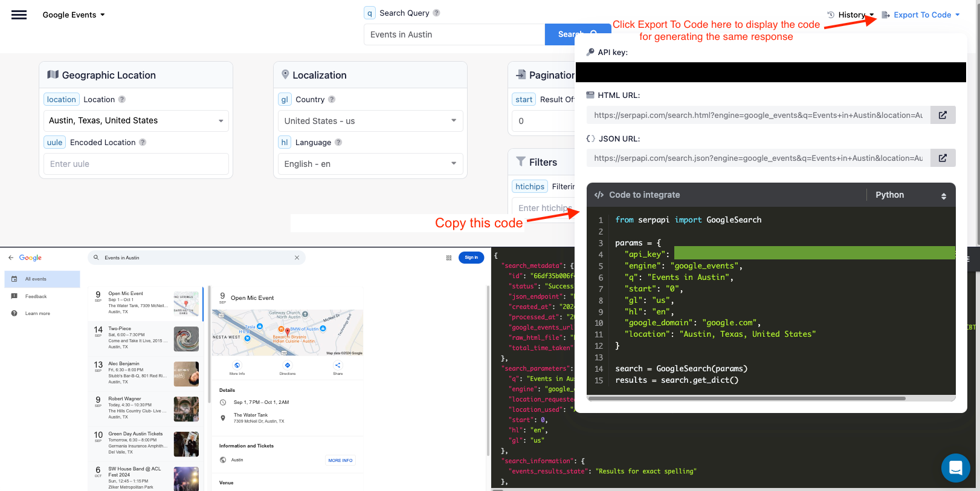The image size is (980, 491).
Task: Click the blue Sign in button
Action: pos(471,258)
